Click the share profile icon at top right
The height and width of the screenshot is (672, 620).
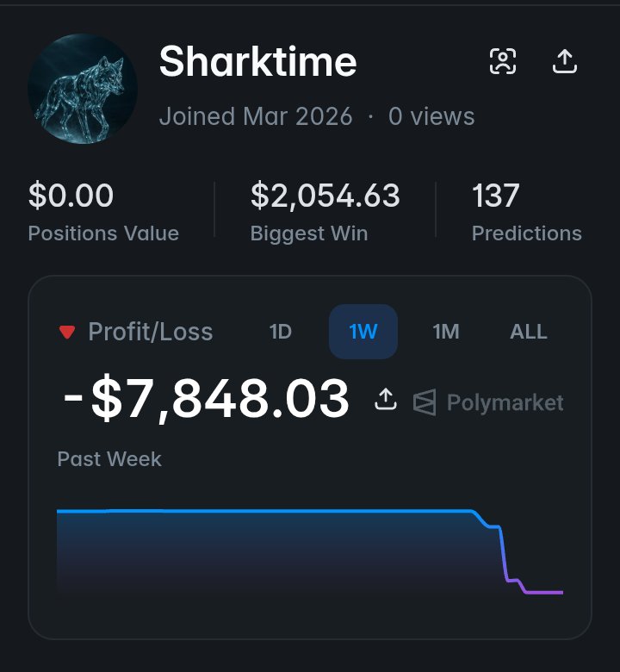pyautogui.click(x=564, y=61)
